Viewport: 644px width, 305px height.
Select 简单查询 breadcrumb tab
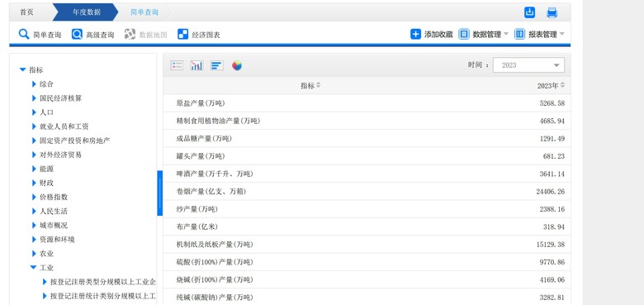point(144,12)
